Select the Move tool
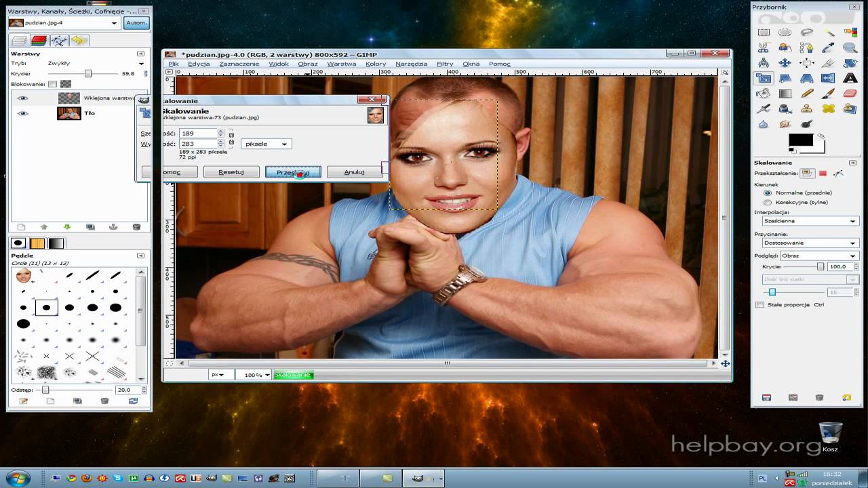868x488 pixels. (785, 63)
